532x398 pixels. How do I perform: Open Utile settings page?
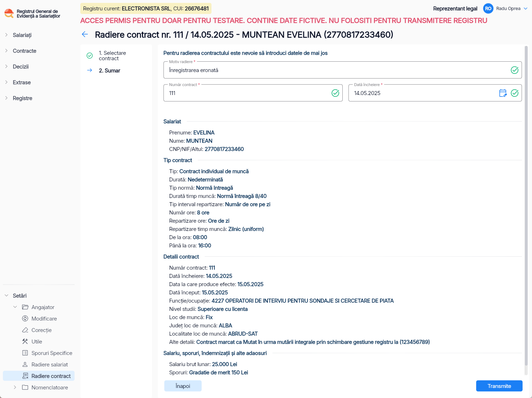(37, 341)
